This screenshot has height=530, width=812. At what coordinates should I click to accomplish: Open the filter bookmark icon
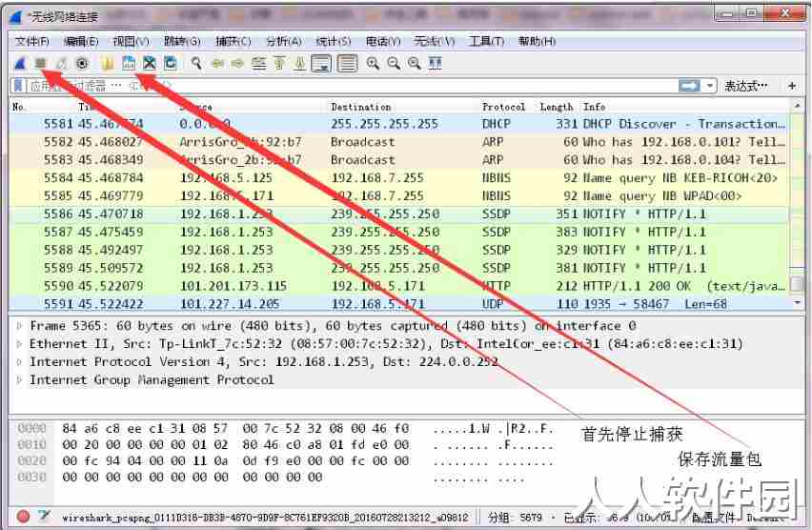pyautogui.click(x=19, y=86)
